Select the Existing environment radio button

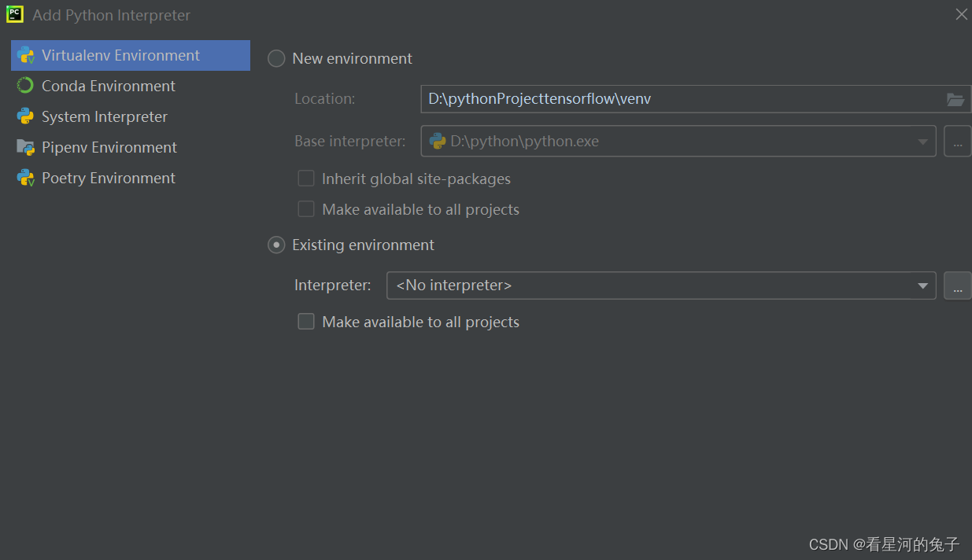276,245
